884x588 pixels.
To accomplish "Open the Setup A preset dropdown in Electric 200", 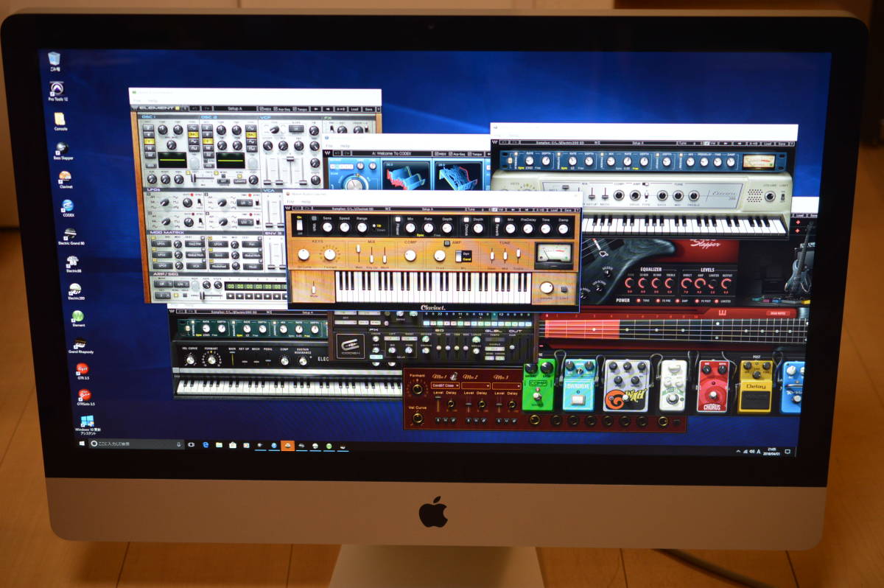I will click(x=638, y=143).
